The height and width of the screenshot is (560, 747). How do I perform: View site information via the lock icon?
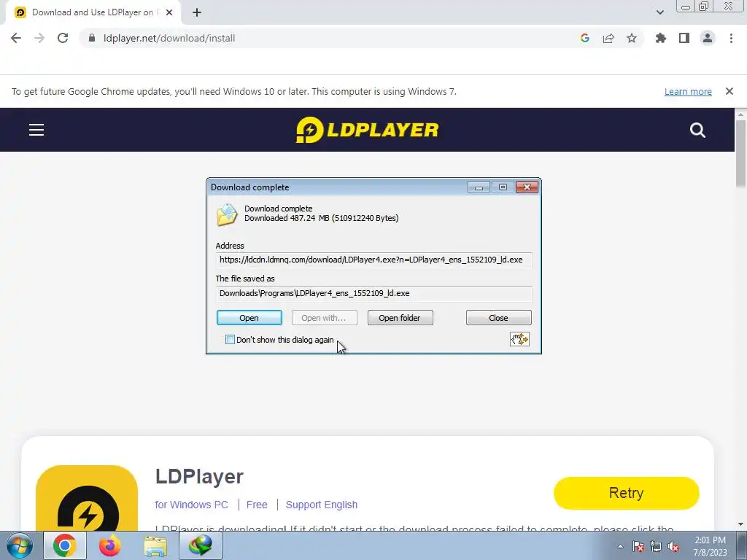[92, 38]
